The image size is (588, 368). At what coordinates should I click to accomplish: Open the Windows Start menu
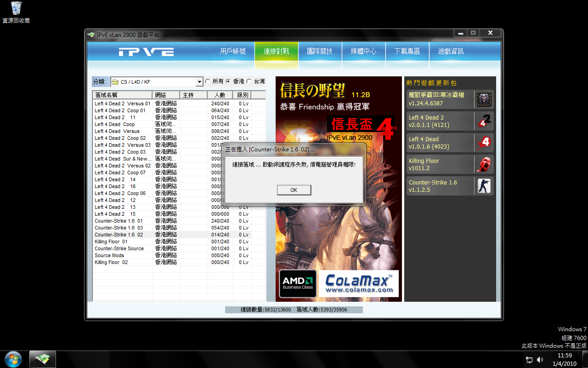[13, 359]
